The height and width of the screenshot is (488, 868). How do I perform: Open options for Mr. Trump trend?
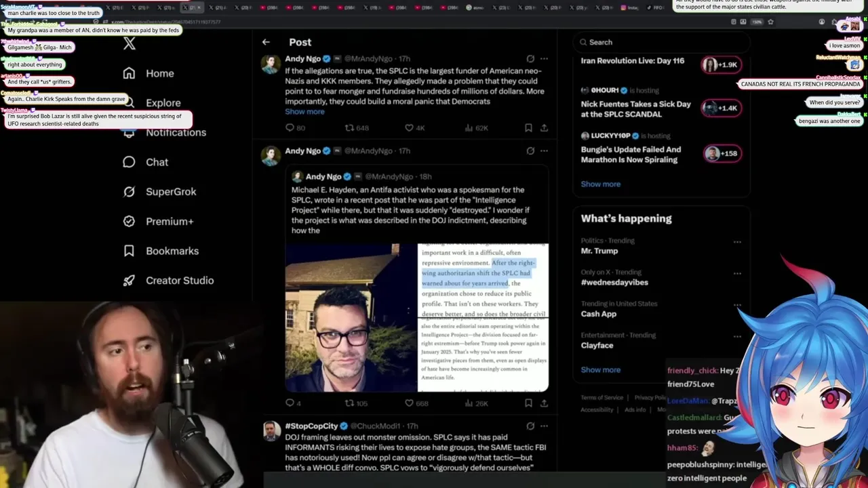737,242
